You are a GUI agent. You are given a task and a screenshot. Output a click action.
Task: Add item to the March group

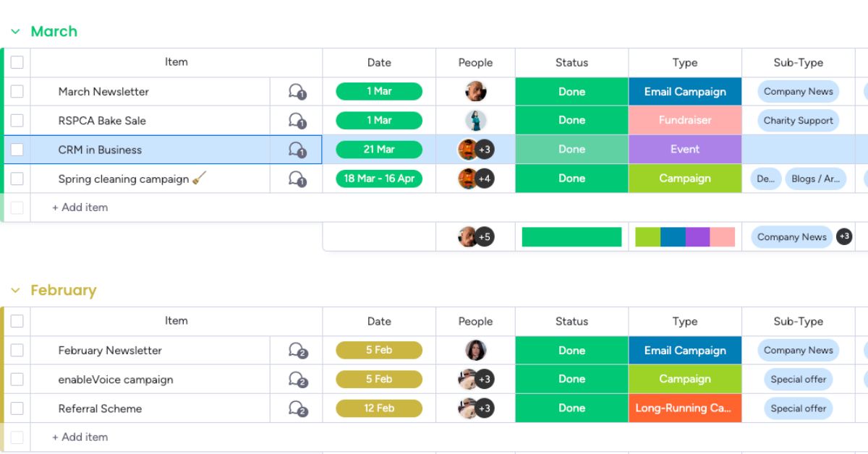click(x=80, y=207)
